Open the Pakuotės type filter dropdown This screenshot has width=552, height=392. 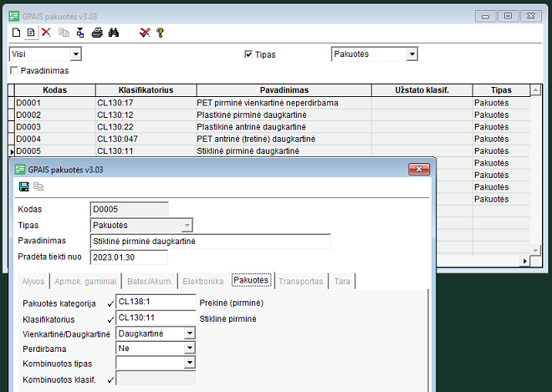coord(411,54)
